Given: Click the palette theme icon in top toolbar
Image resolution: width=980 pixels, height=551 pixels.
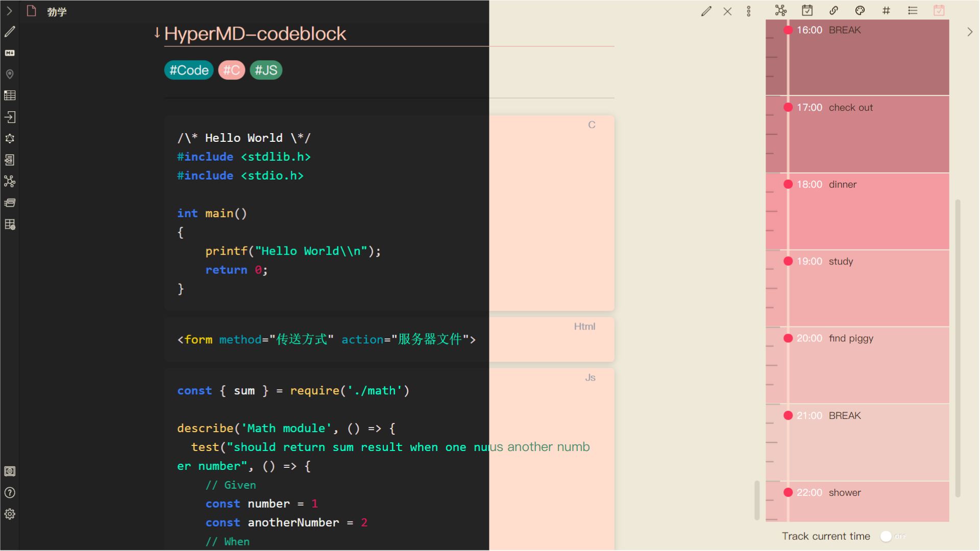Looking at the screenshot, I should (x=860, y=11).
